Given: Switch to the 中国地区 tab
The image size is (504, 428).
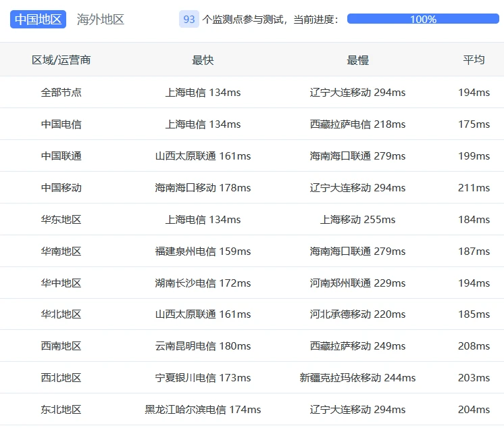Looking at the screenshot, I should (38, 19).
